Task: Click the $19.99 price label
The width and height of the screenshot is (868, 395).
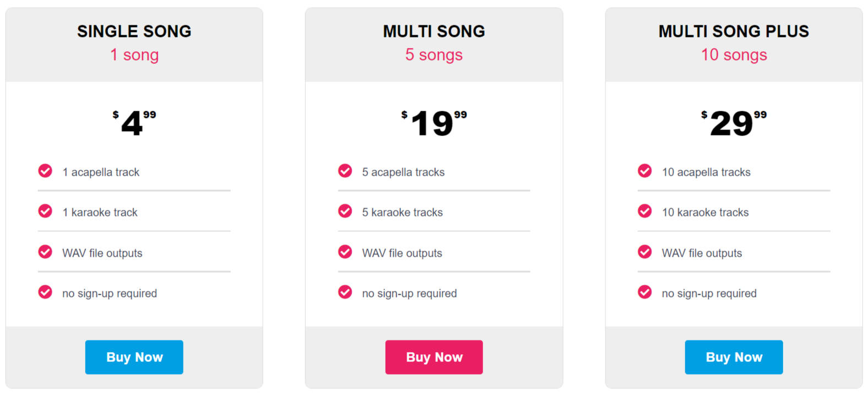Action: [434, 123]
